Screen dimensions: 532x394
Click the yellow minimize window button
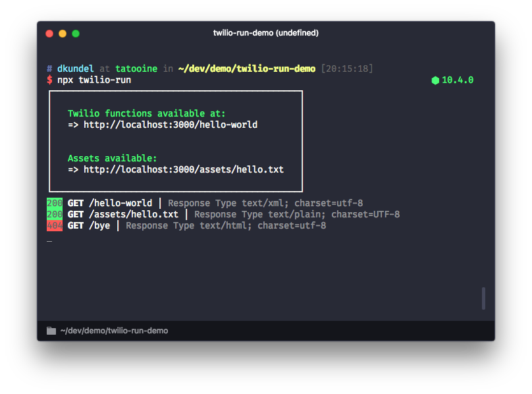click(x=63, y=34)
